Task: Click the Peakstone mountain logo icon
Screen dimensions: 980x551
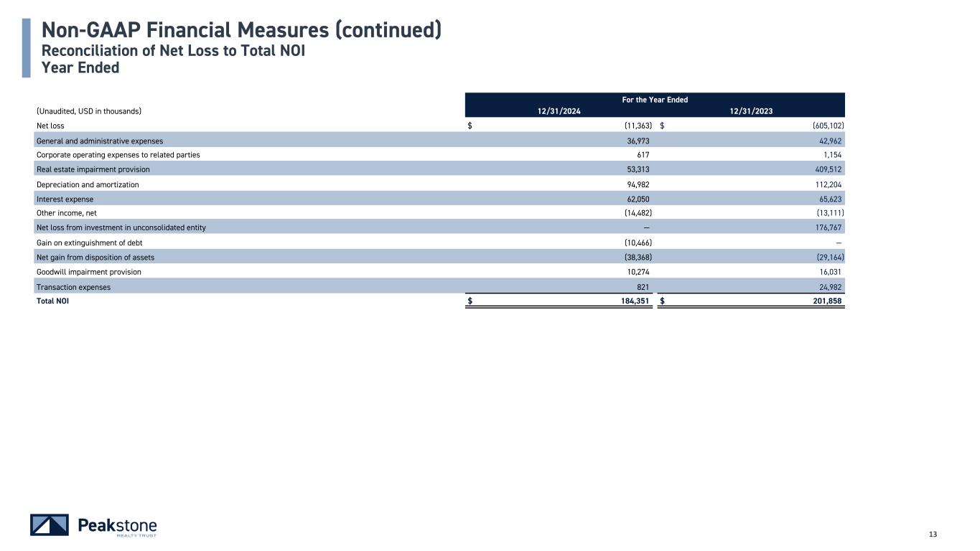Action: point(50,525)
